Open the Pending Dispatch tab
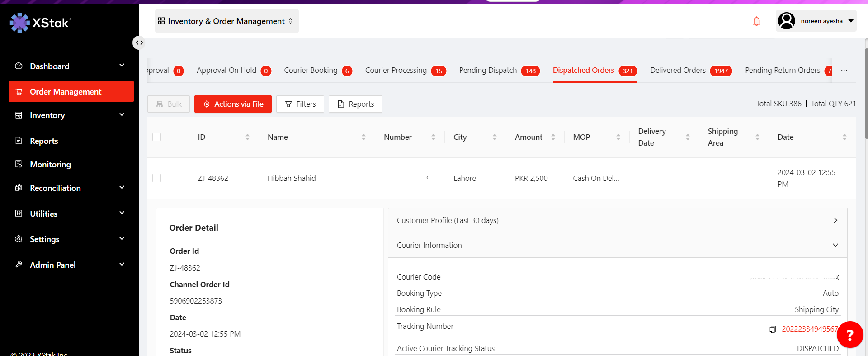Viewport: 868px width, 356px height. tap(488, 70)
